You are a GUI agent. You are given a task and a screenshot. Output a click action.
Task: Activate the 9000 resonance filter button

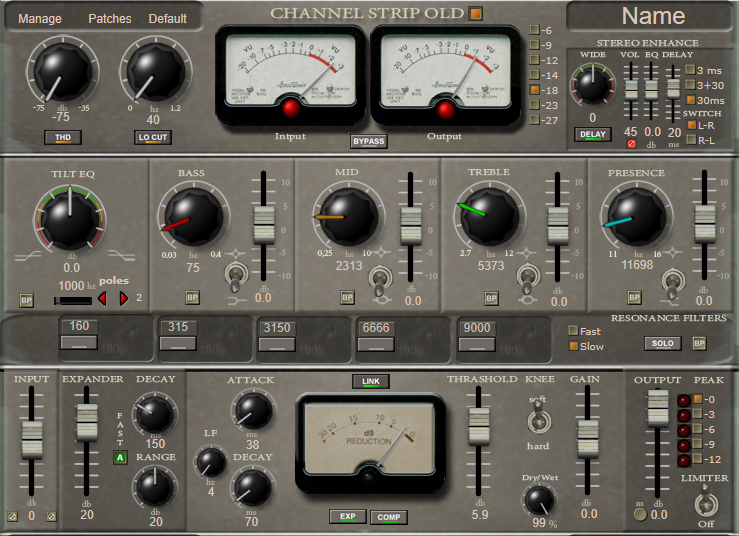click(x=477, y=344)
